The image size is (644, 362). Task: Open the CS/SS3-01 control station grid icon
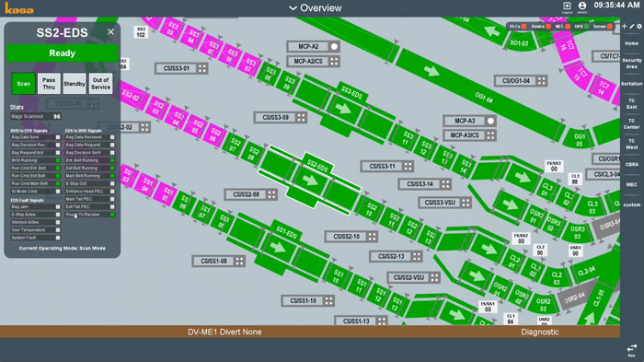pyautogui.click(x=202, y=69)
